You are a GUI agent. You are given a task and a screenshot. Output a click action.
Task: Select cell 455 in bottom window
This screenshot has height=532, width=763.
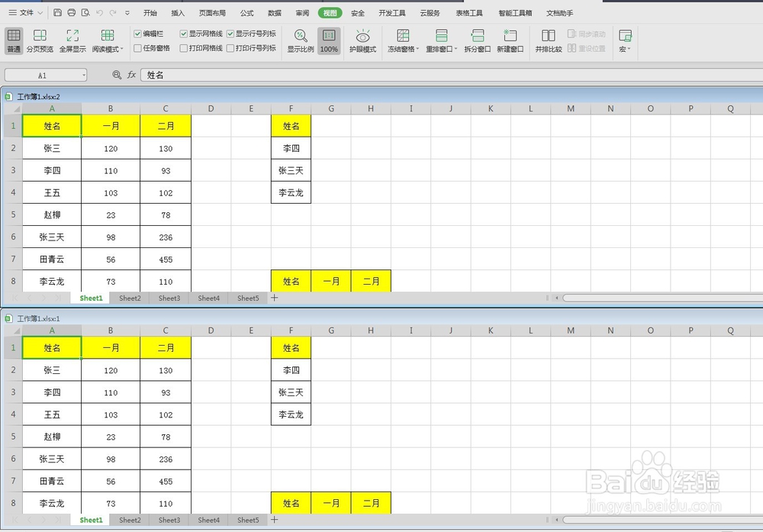tap(166, 482)
